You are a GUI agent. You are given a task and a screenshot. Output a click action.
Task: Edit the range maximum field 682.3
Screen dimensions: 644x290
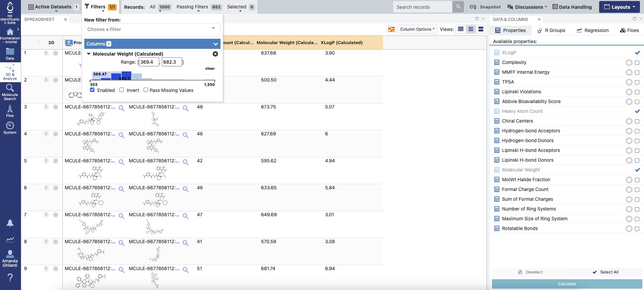pyautogui.click(x=172, y=62)
